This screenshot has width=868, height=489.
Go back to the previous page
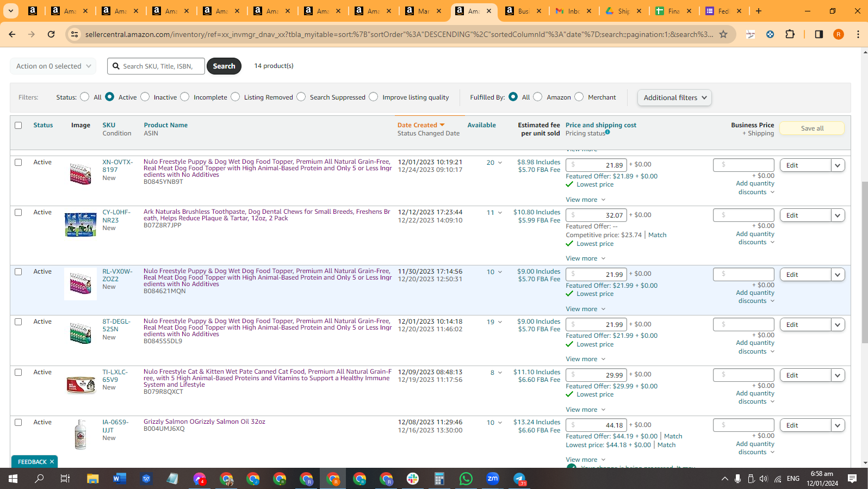(12, 34)
